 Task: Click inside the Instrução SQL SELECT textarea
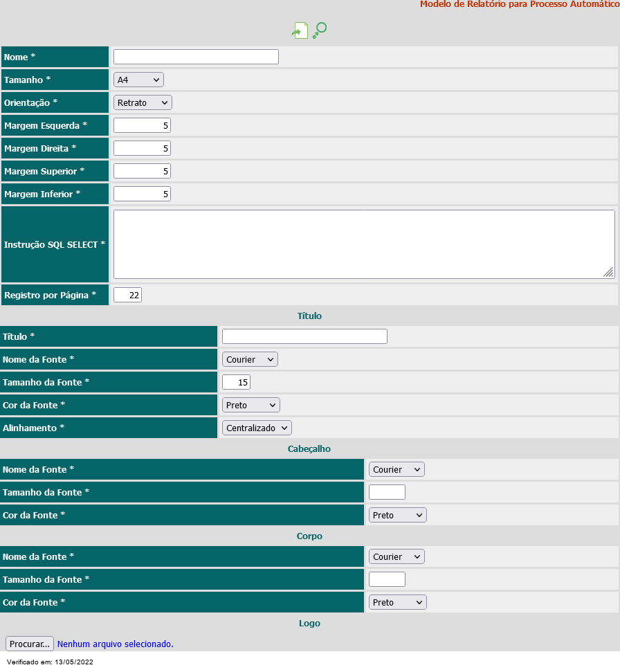coord(364,244)
